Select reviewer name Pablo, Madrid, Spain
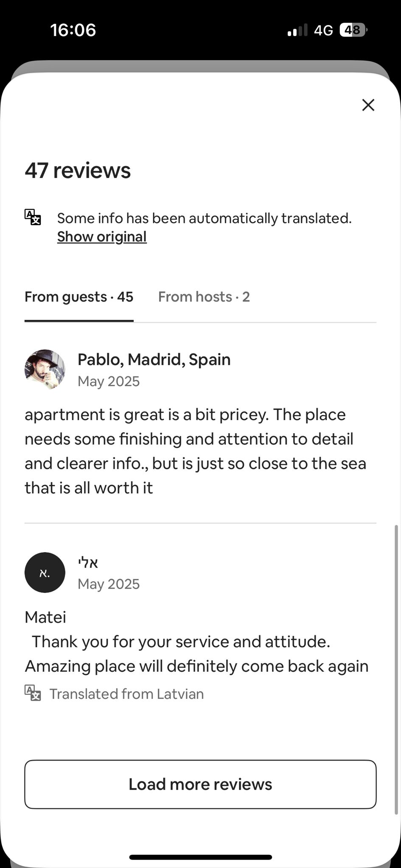The image size is (401, 868). pyautogui.click(x=154, y=359)
